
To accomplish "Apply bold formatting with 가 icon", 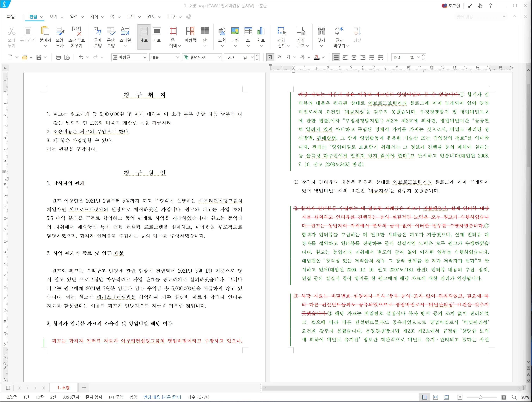I will click(270, 57).
